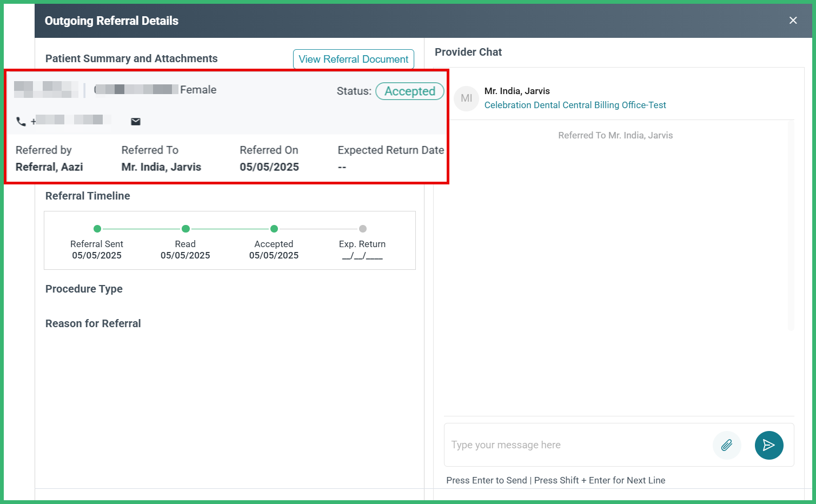Click the Referred To name Mr. India, Jarvis
The width and height of the screenshot is (816, 504).
coord(161,167)
